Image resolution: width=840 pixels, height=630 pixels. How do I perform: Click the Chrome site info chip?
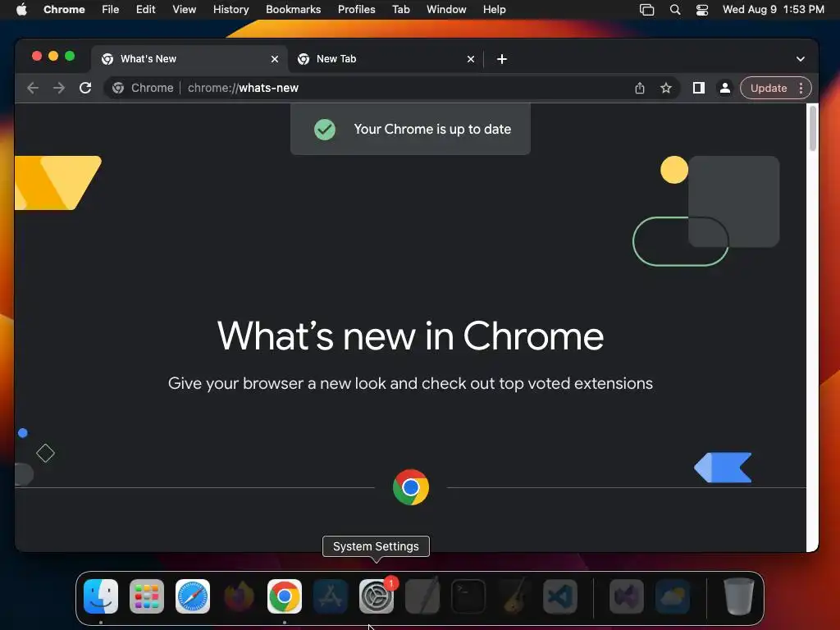coord(143,88)
